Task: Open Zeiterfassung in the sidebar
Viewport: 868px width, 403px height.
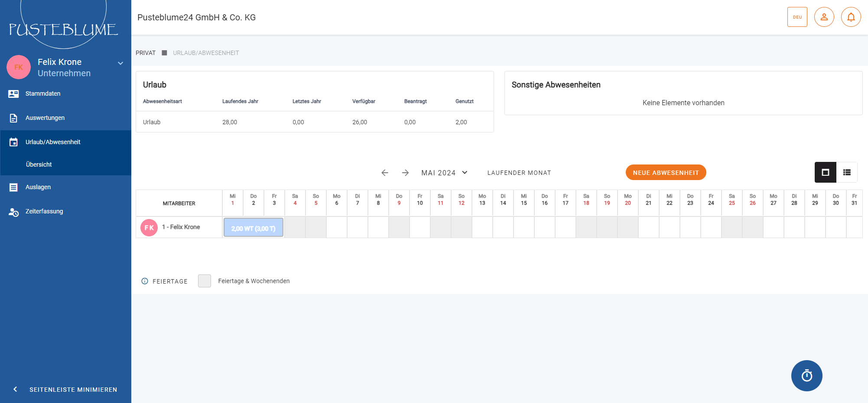Action: point(44,211)
